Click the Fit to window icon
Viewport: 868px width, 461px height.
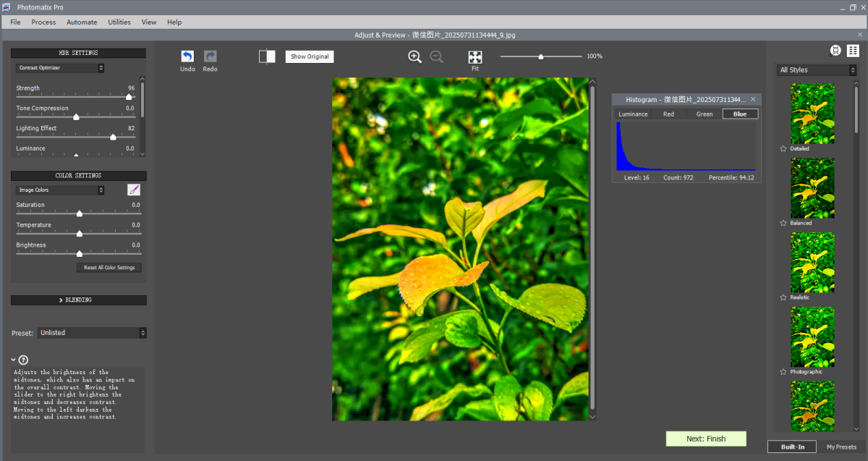click(475, 57)
